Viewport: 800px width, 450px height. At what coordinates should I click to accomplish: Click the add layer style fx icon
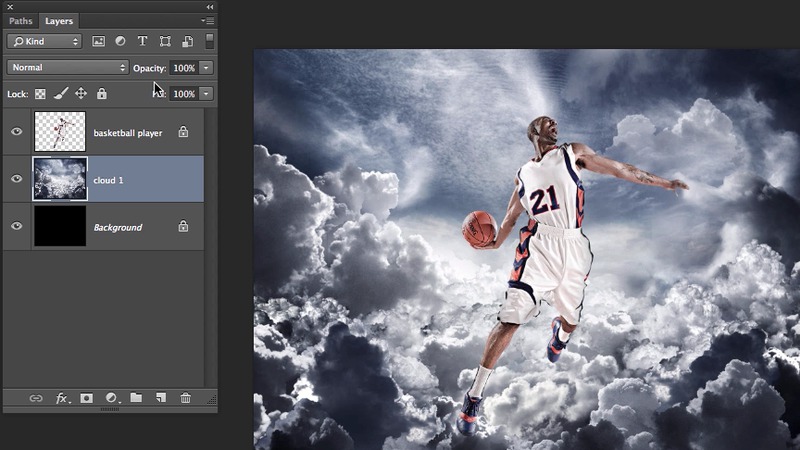pyautogui.click(x=62, y=398)
